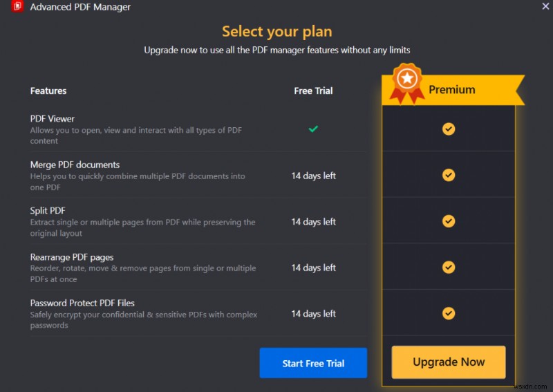Click the Features column header
Screen dimensions: 553x392
coord(48,91)
